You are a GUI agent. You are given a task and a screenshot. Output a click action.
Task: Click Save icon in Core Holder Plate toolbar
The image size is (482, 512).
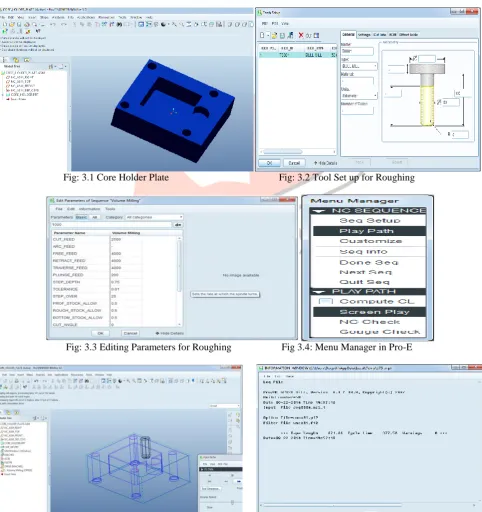19,24
